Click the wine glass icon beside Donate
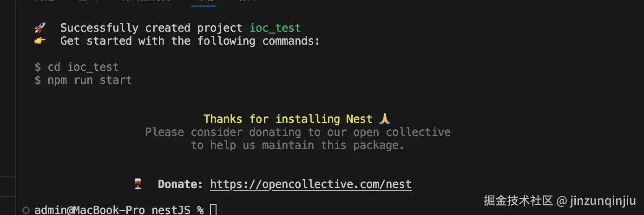 coord(138,184)
